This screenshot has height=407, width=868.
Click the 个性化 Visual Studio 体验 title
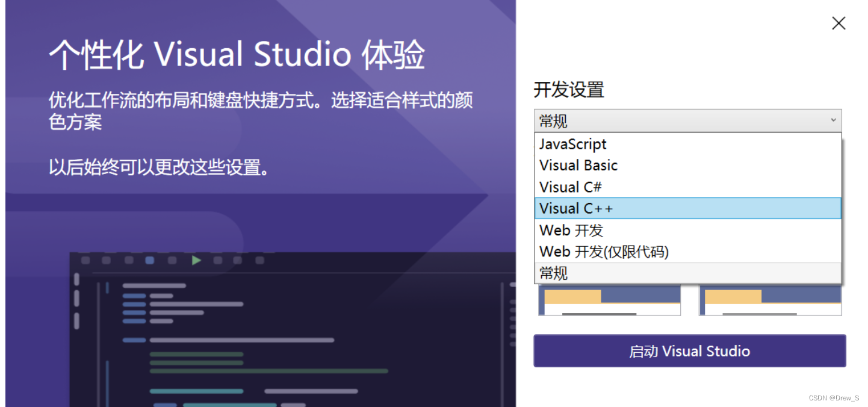point(237,55)
